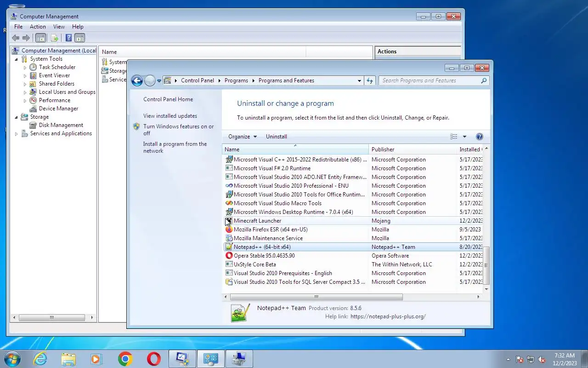Click the address bar refresh button
The image size is (588, 368).
pos(370,80)
